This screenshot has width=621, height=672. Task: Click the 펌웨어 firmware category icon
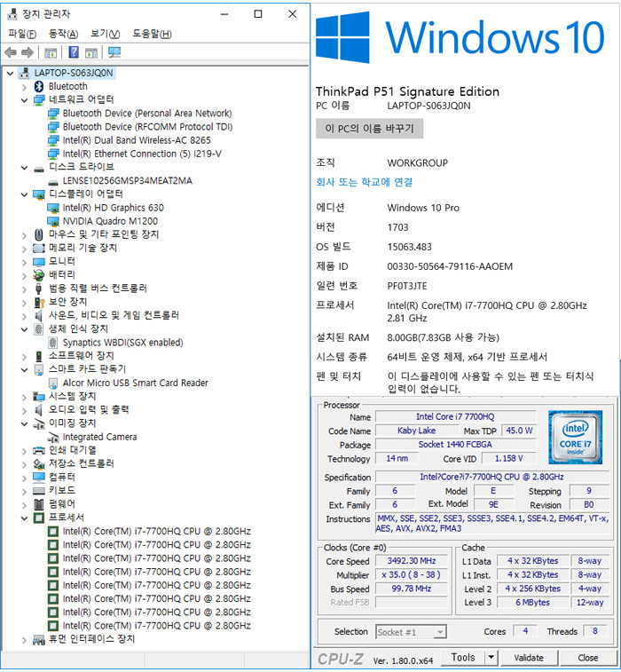[x=38, y=504]
